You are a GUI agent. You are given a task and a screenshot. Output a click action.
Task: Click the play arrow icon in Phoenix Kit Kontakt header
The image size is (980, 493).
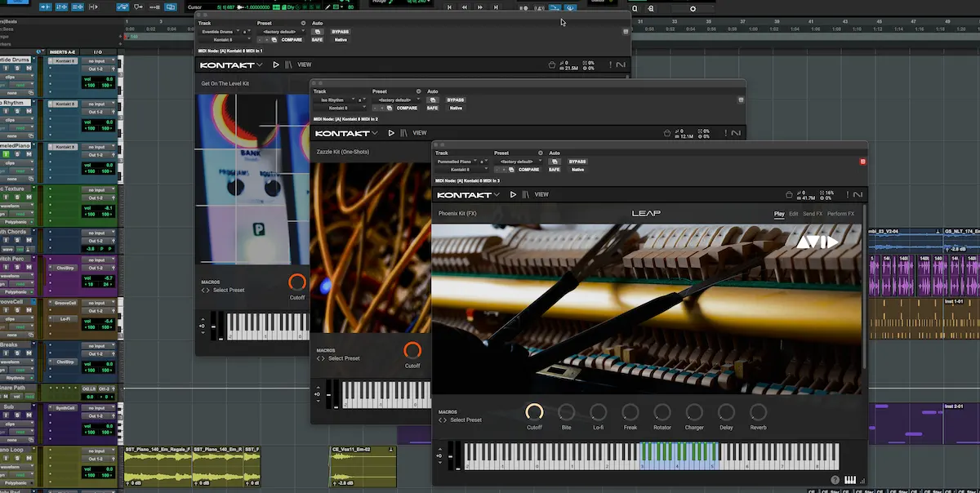(x=513, y=195)
